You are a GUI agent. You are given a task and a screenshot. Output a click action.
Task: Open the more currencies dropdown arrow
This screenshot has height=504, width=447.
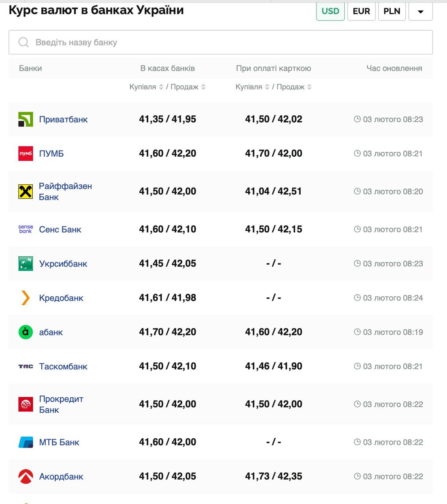coord(420,11)
